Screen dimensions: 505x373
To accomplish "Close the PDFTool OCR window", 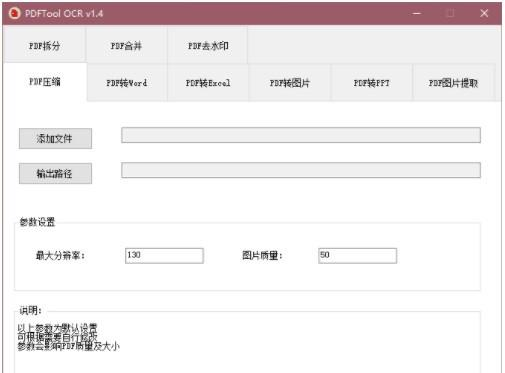I will point(484,14).
